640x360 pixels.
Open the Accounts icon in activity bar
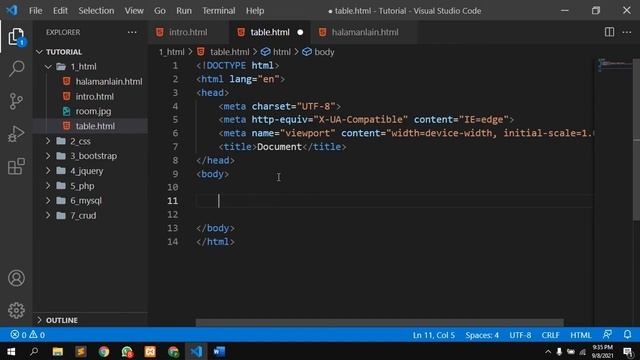coord(16,278)
